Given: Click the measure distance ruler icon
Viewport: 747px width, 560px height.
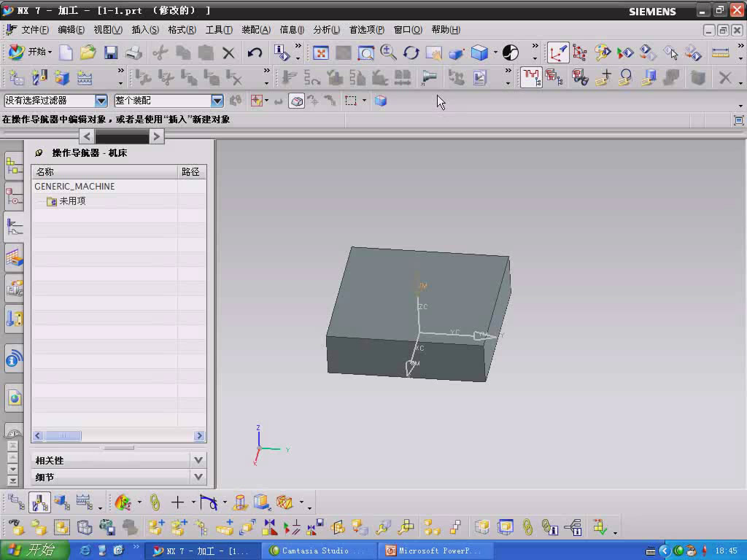Looking at the screenshot, I should [x=720, y=52].
